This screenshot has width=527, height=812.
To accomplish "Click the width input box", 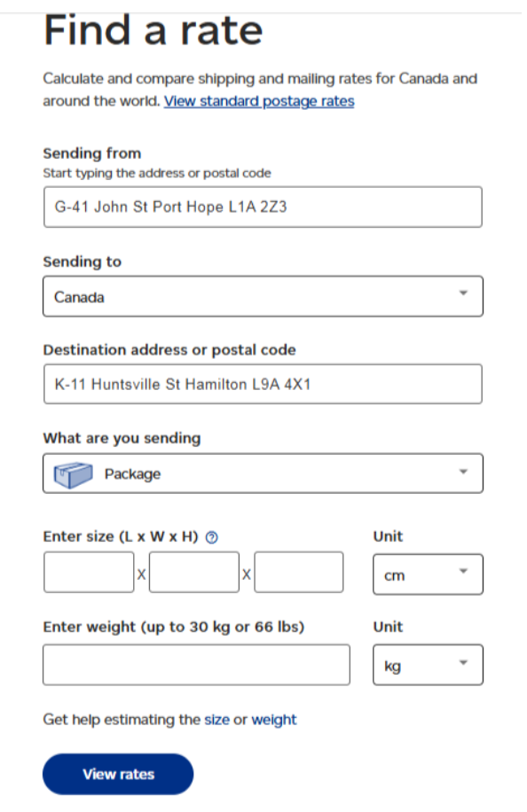I will 193,572.
